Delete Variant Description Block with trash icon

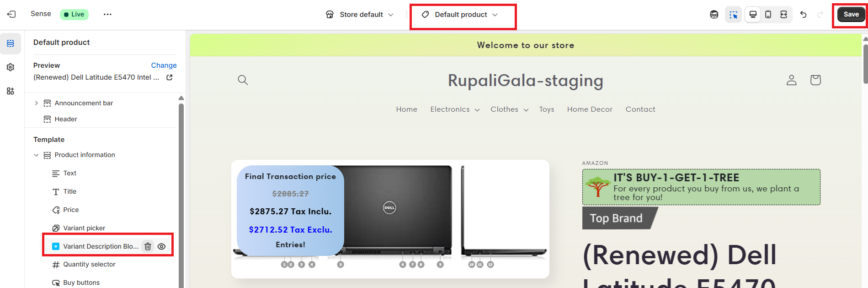point(148,246)
